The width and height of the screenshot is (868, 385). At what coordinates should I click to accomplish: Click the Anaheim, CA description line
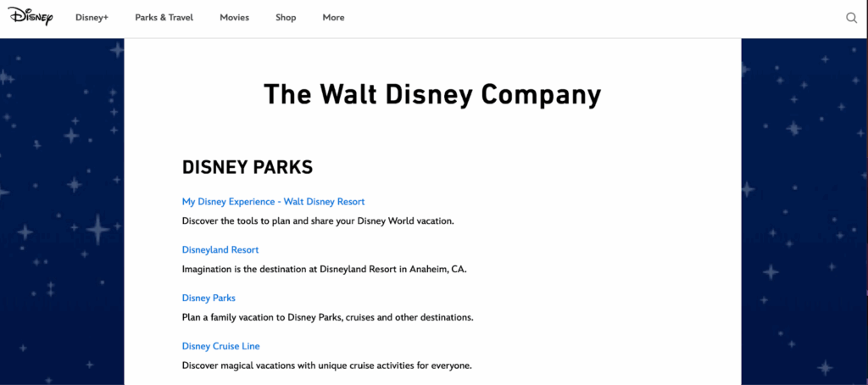pos(324,270)
